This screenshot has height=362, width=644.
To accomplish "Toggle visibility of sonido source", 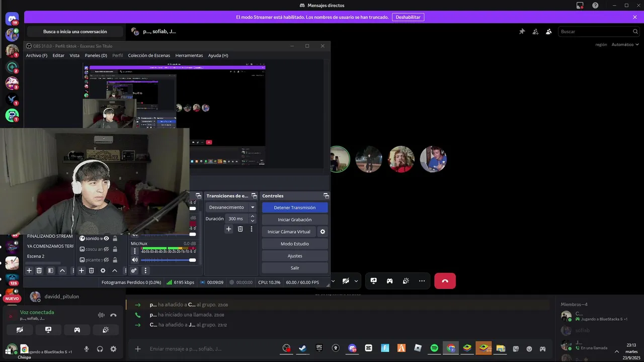I will click(x=106, y=238).
